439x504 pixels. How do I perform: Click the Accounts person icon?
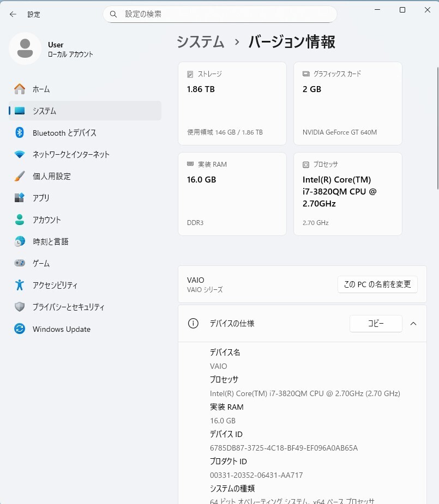pos(20,220)
